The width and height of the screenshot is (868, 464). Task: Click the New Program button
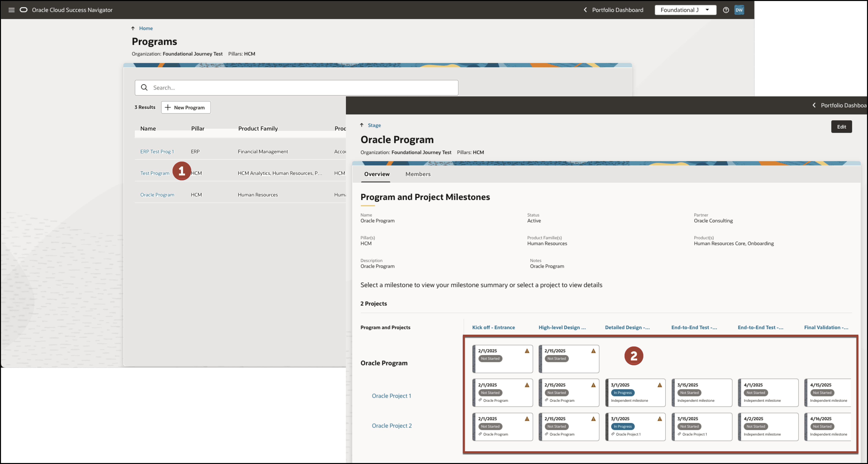click(186, 107)
